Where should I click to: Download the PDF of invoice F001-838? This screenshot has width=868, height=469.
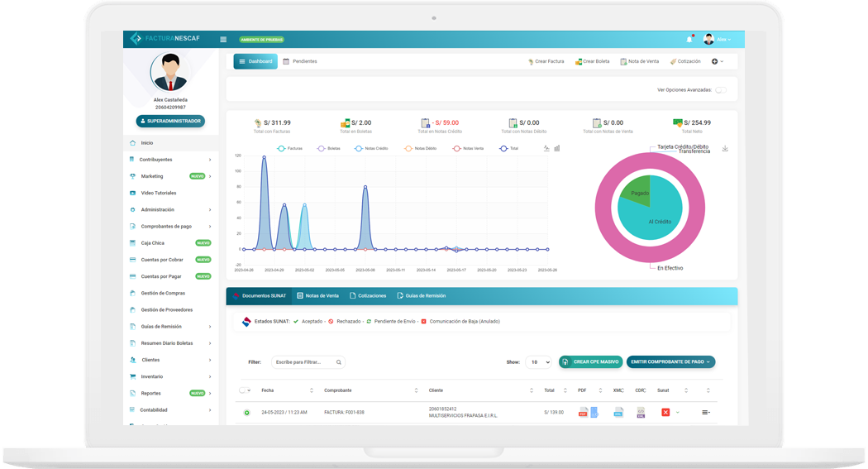[x=583, y=412]
